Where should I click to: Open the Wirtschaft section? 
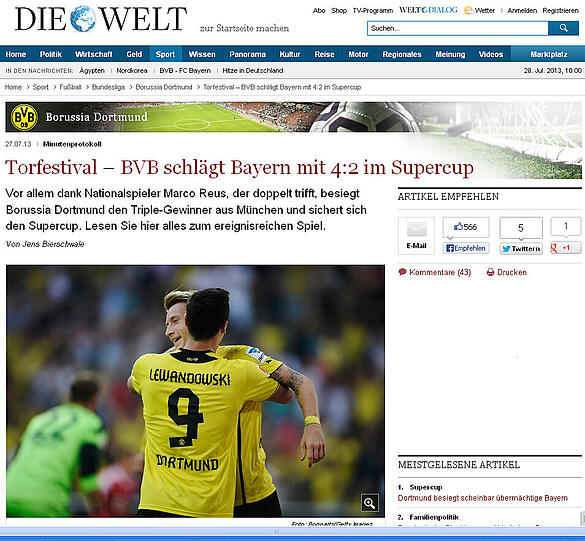[x=94, y=54]
